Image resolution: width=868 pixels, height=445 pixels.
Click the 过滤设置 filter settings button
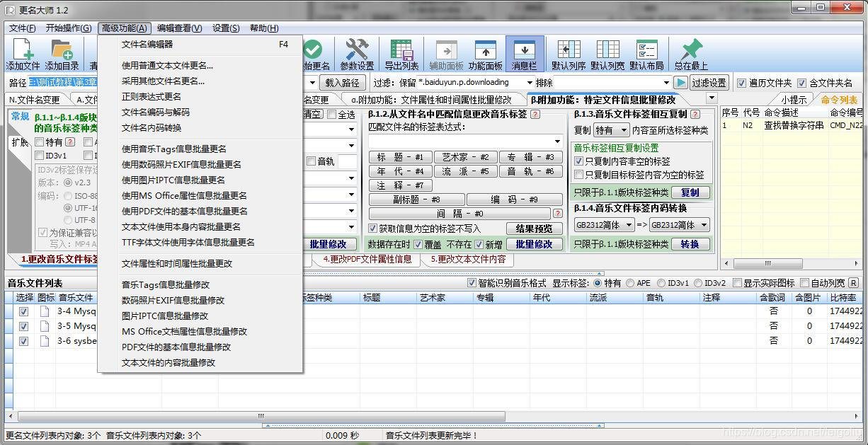pyautogui.click(x=709, y=83)
